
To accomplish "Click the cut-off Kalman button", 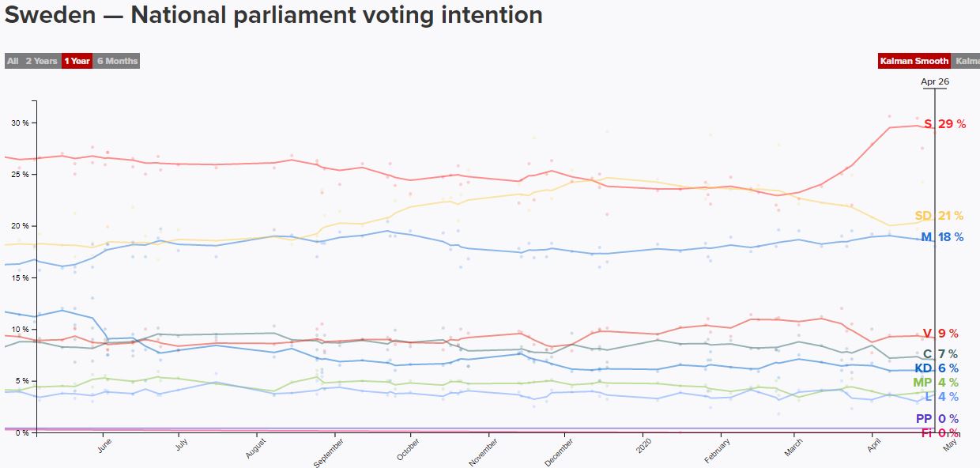I will [x=967, y=61].
